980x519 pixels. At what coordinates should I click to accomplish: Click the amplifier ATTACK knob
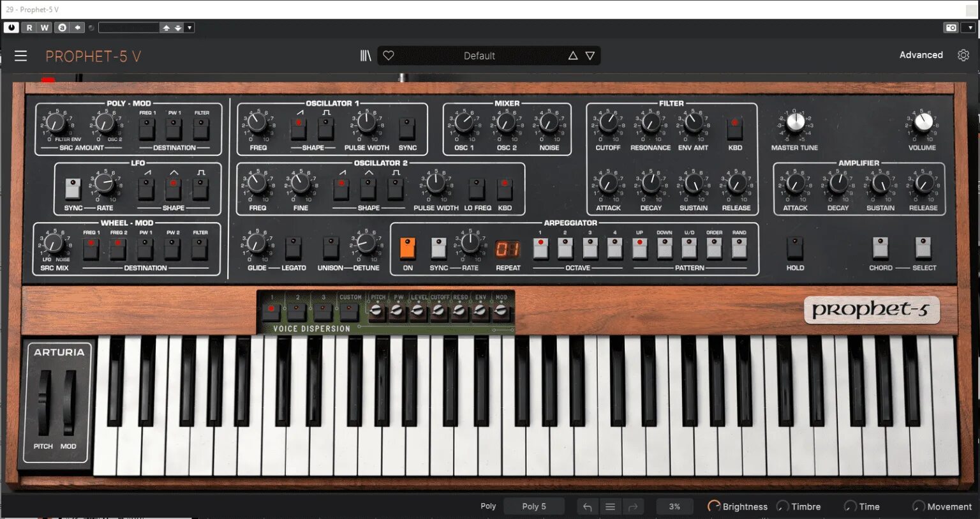(x=795, y=183)
